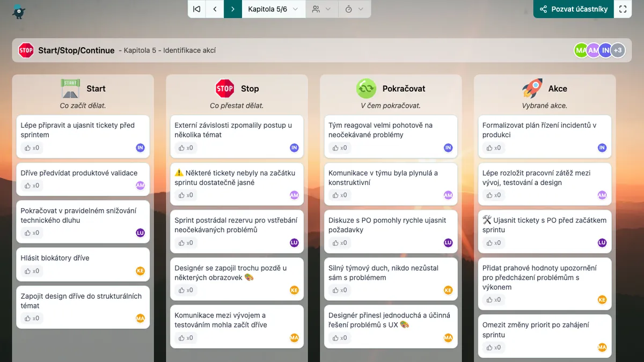
Task: Enter fullscreen mode using the expand icon
Action: (623, 9)
